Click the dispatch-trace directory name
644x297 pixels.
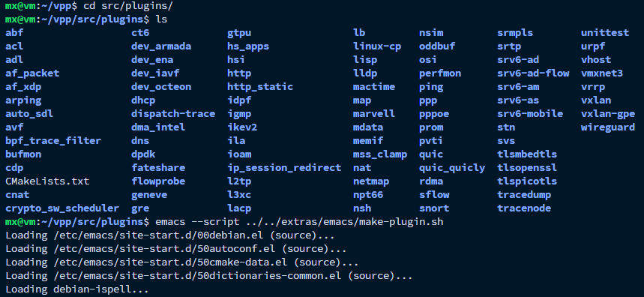(x=173, y=114)
